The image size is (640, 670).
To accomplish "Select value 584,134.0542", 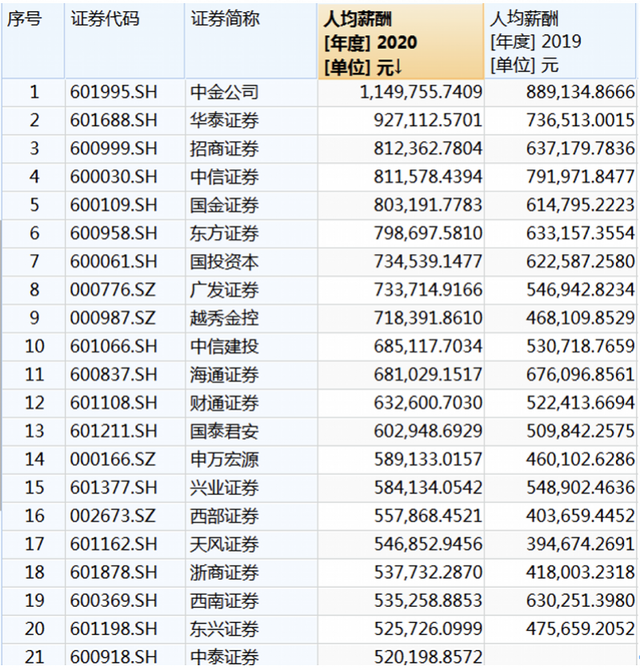I will point(401,488).
